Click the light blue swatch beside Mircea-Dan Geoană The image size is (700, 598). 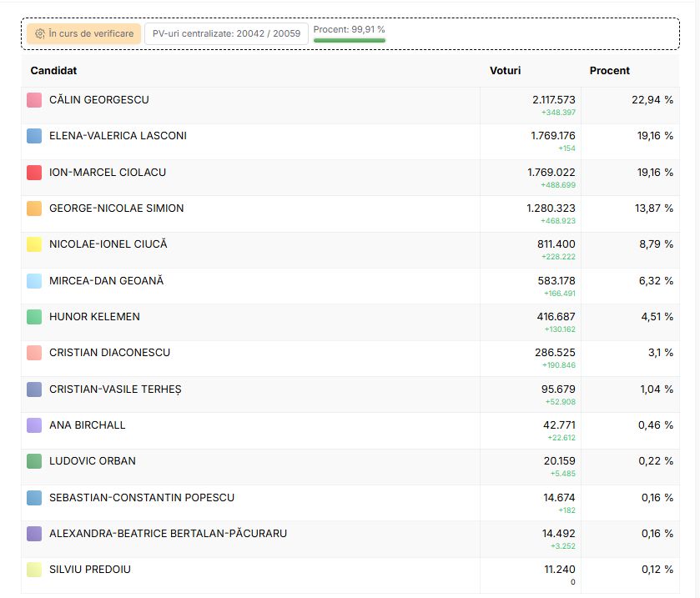34,281
